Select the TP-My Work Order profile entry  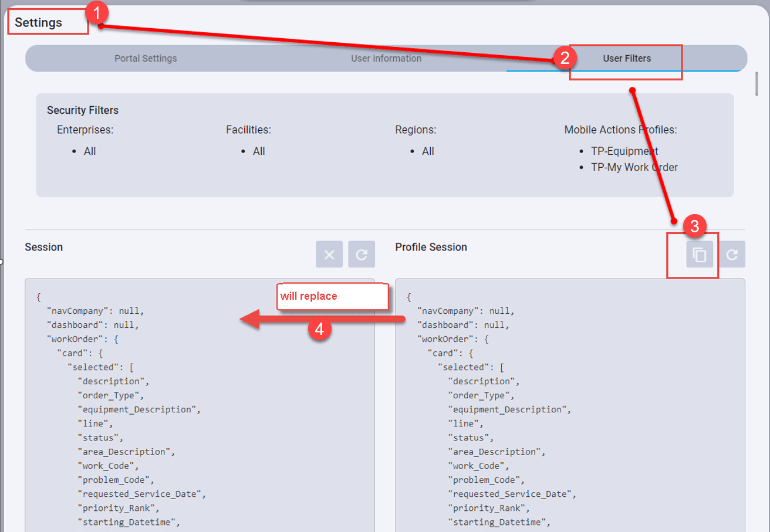click(634, 168)
